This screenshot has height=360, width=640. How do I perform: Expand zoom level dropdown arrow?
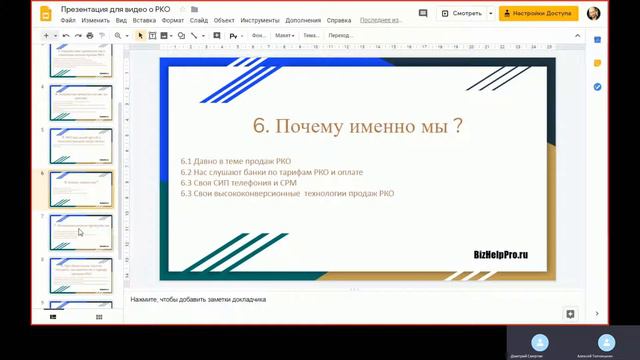[127, 36]
